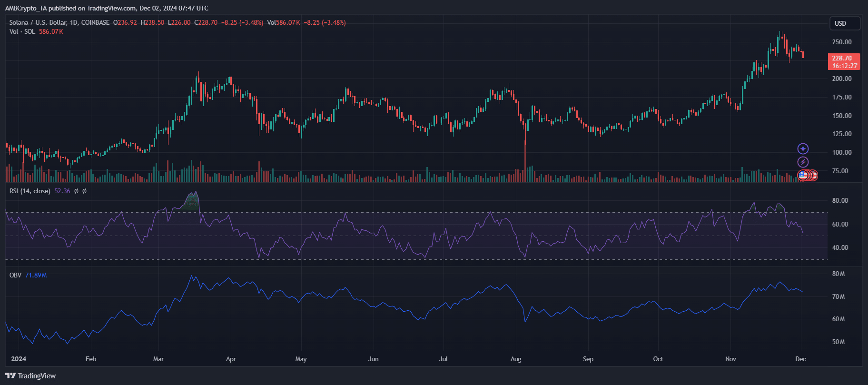Click the OBV 50M scale label

[838, 342]
